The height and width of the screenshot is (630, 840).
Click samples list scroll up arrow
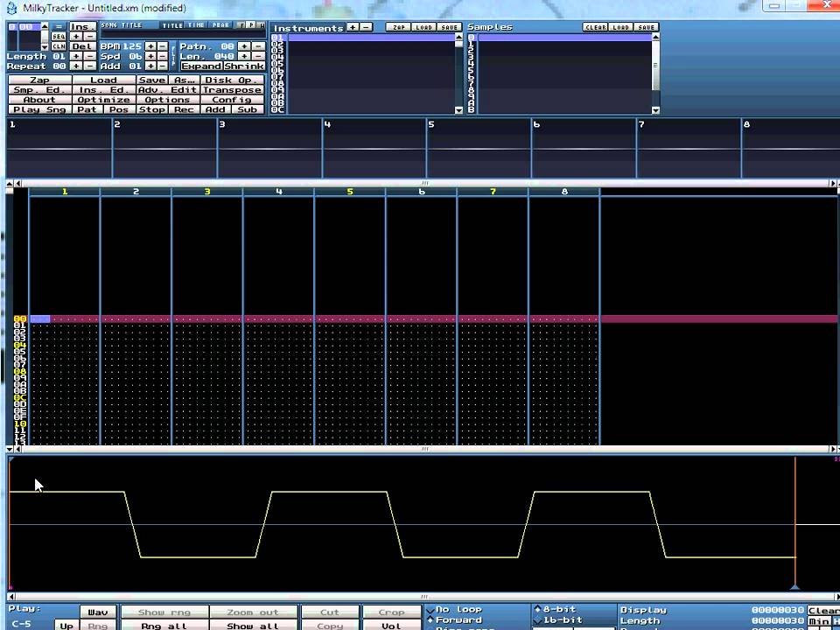[655, 37]
